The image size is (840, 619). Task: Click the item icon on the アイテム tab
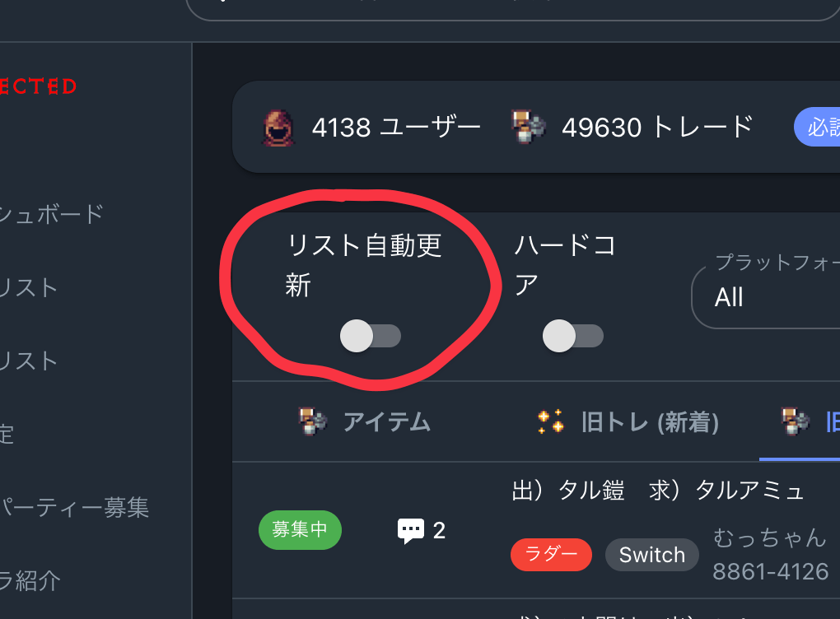click(x=314, y=421)
